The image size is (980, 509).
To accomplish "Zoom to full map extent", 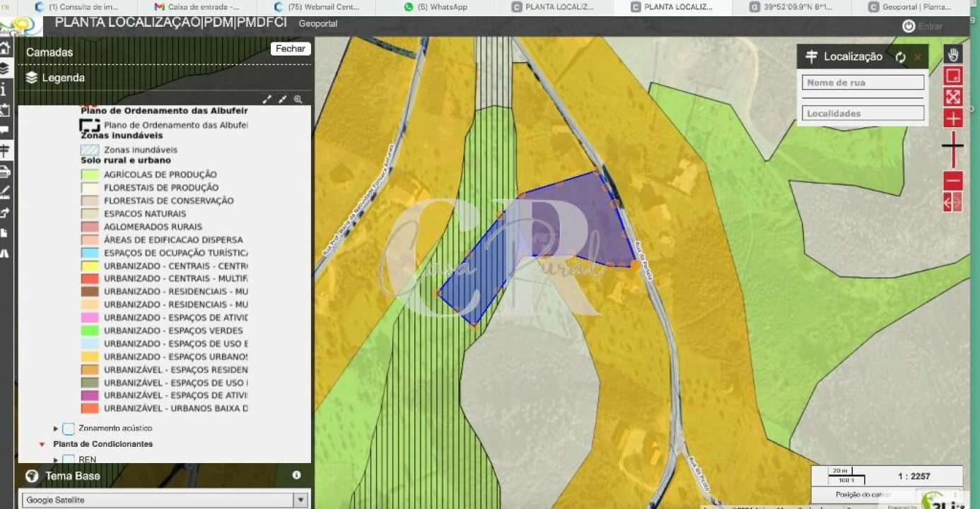I will [x=952, y=97].
